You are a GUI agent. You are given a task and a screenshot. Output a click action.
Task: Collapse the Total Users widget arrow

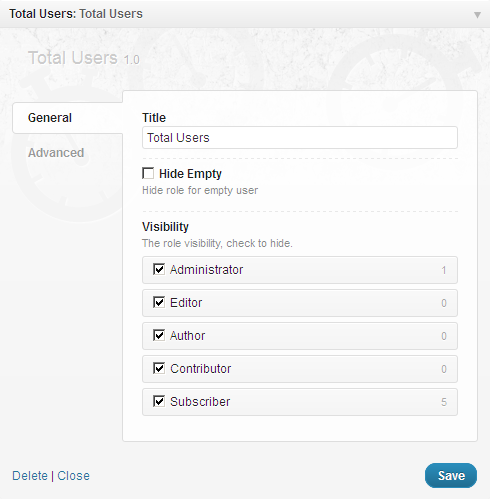(477, 15)
